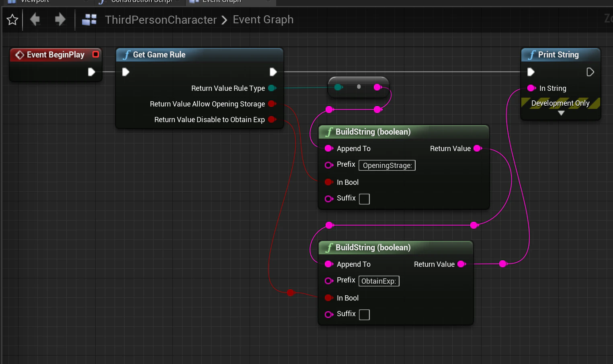Click the red reroute node near ObtainExp
Screen dimensions: 613x364
pos(291,292)
